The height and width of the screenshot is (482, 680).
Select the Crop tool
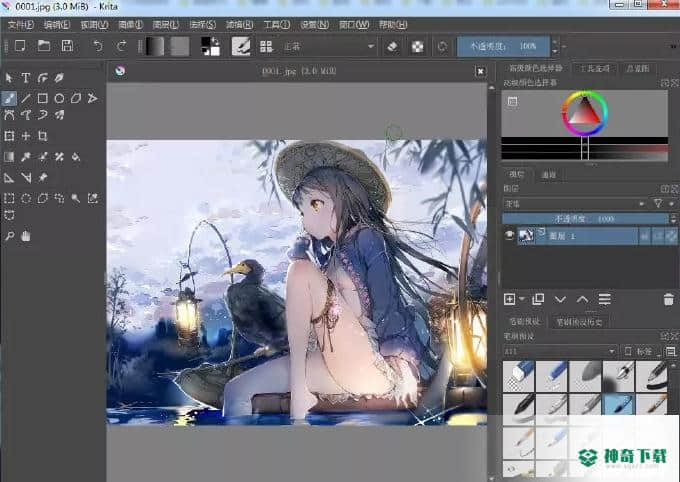pyautogui.click(x=42, y=136)
